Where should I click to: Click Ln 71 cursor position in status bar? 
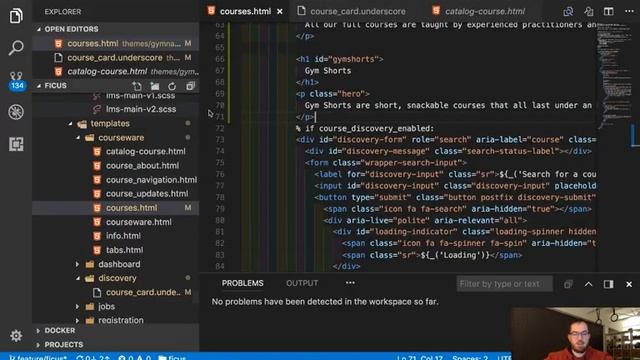coord(420,357)
